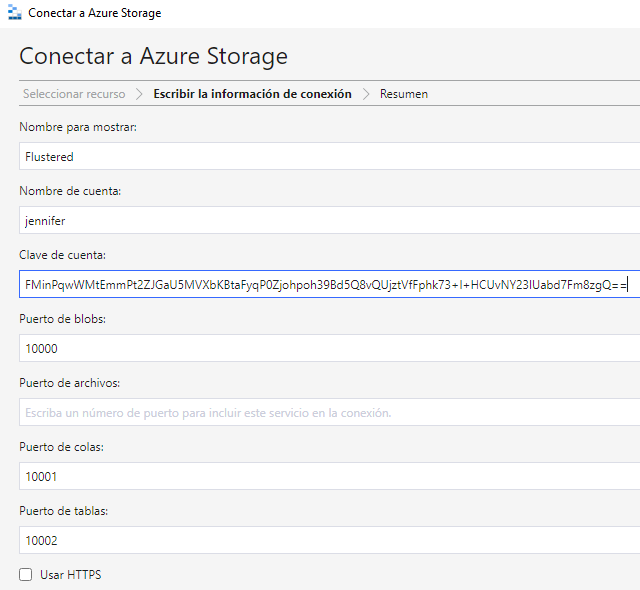Screen dimensions: 640x590
Task: Click the Puerto de archivos label
Action: point(70,383)
